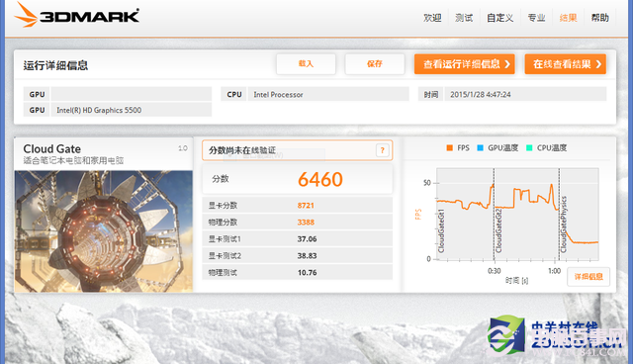Click the 显卡测试1 value 37.06
Image resolution: width=633 pixels, height=364 pixels.
(307, 239)
